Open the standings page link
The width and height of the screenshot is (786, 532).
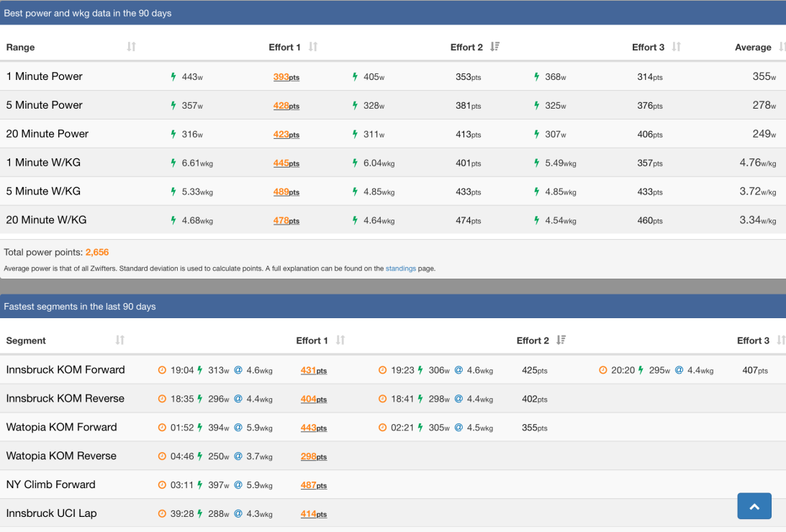coord(400,269)
